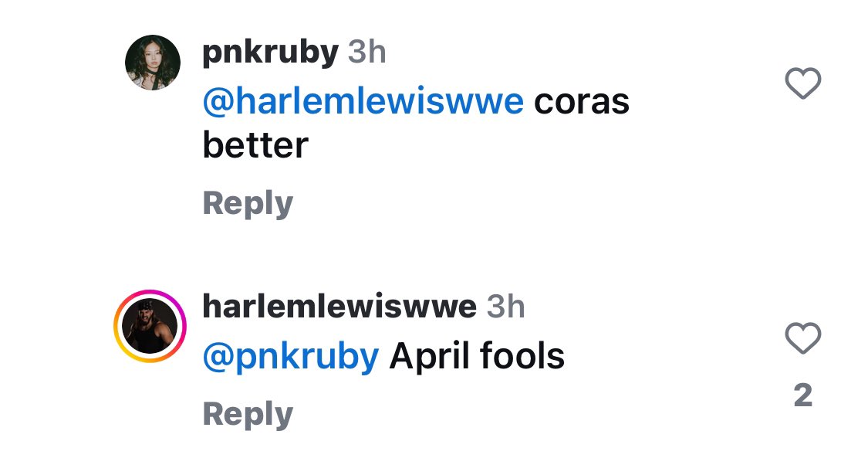
Task: Click the 3h timestamp beside pnkruby
Action: pos(367,53)
